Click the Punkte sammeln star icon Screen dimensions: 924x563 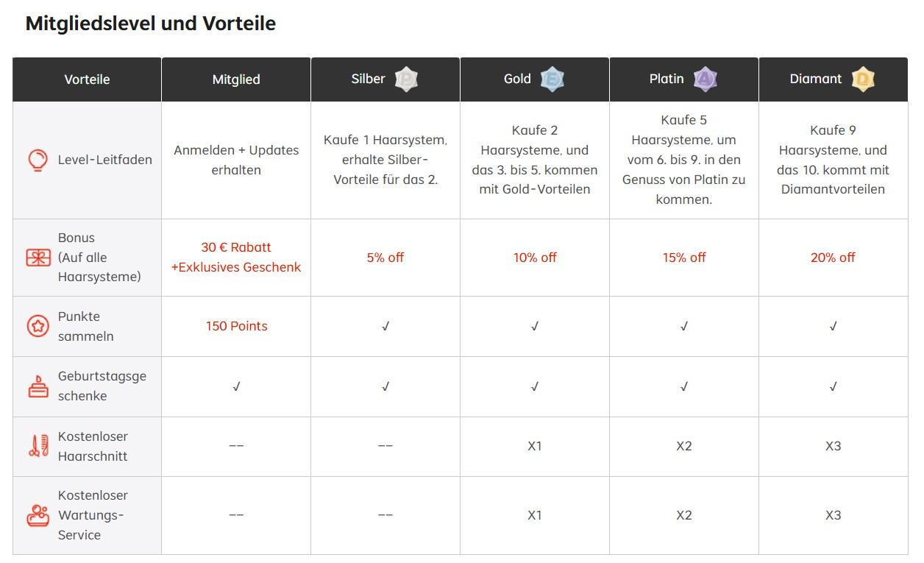[x=38, y=326]
